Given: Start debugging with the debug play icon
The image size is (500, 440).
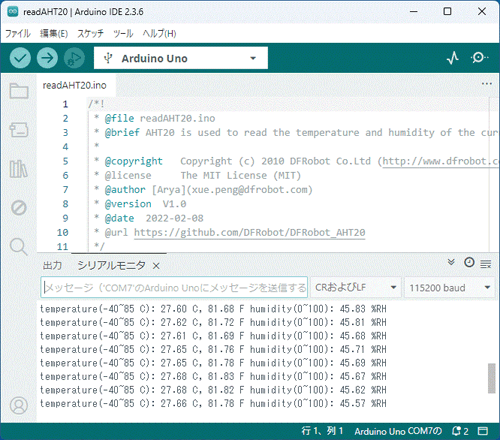Looking at the screenshot, I should pyautogui.click(x=74, y=58).
